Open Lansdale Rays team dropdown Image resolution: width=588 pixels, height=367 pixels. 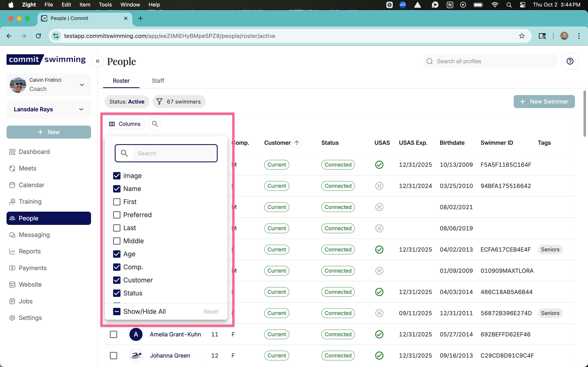pos(81,109)
